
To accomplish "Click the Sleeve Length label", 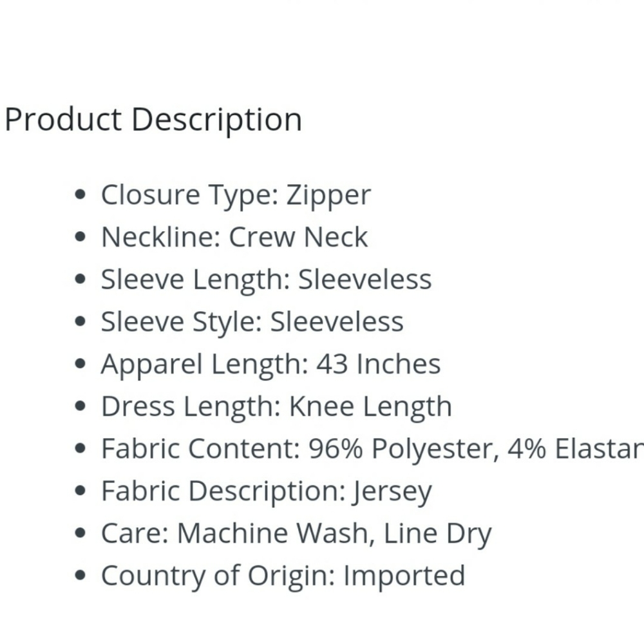I will click(x=196, y=280).
